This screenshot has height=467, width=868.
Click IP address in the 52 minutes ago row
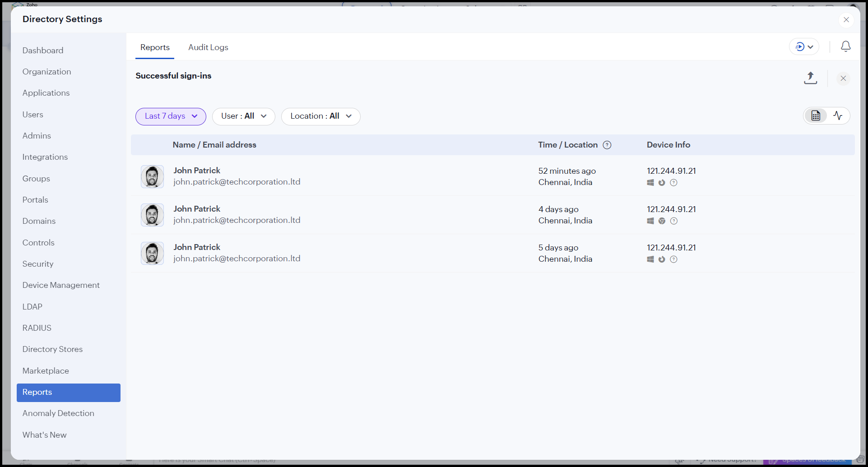pos(671,171)
